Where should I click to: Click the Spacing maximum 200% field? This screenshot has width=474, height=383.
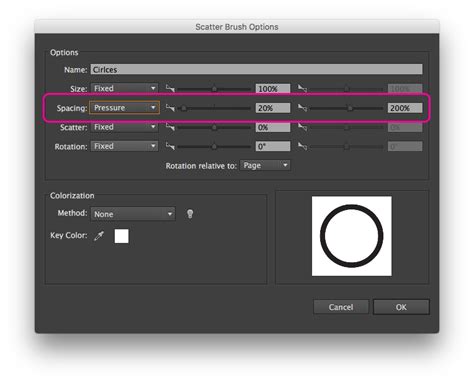click(405, 108)
